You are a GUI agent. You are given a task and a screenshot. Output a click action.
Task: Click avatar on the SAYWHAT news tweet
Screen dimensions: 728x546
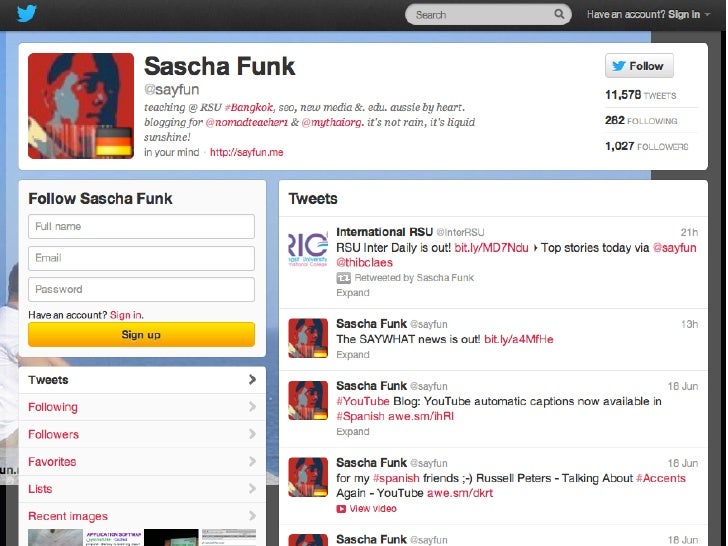308,338
